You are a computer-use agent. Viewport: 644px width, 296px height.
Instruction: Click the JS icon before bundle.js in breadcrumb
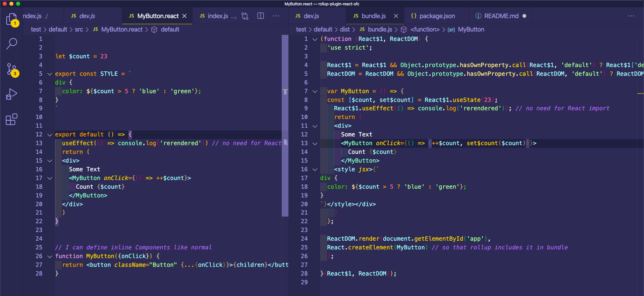pyautogui.click(x=362, y=29)
